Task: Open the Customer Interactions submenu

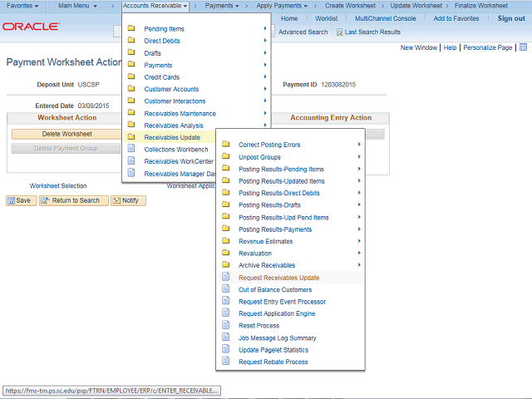Action: pyautogui.click(x=175, y=101)
